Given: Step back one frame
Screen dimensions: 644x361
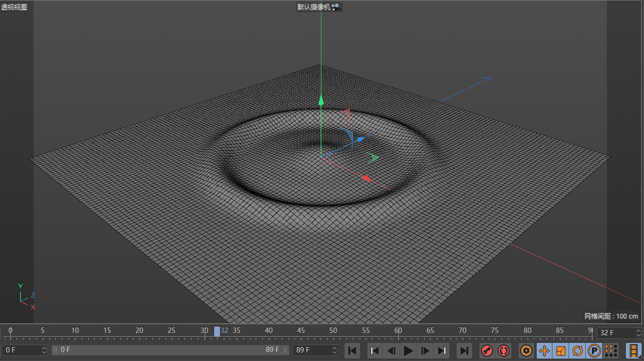Looking at the screenshot, I should pyautogui.click(x=391, y=351).
